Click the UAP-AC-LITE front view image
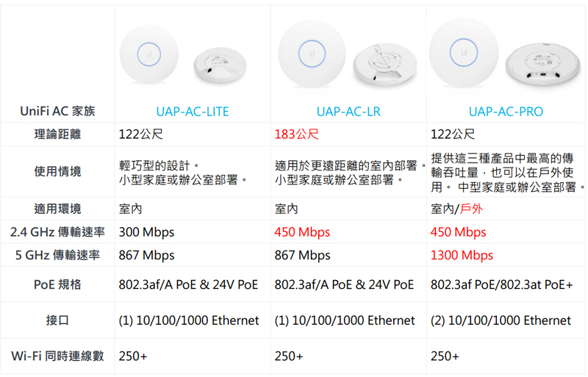The image size is (588, 377). point(149,55)
